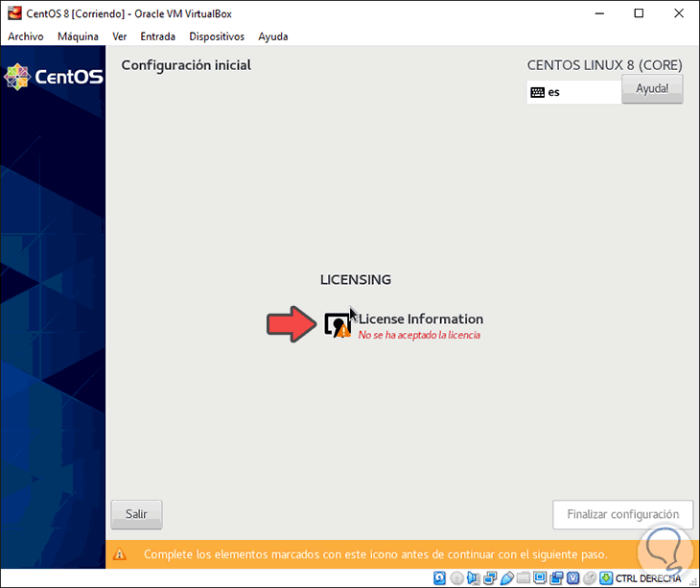Open License Information item
The height and width of the screenshot is (588, 700).
404,326
